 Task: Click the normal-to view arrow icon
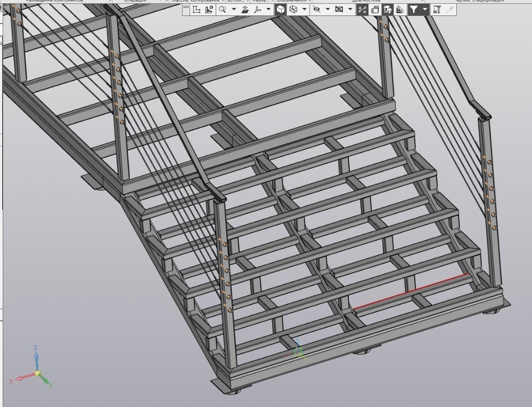tap(245, 10)
